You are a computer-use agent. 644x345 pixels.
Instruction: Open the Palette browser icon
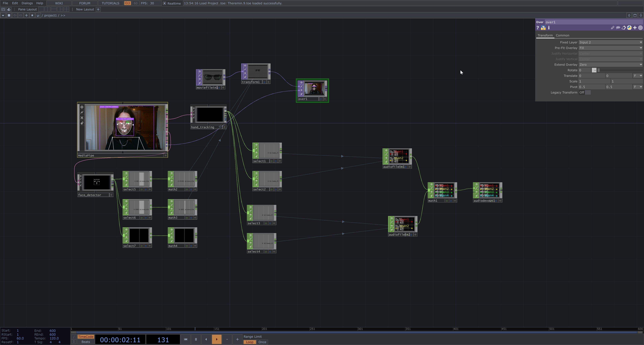[9, 9]
